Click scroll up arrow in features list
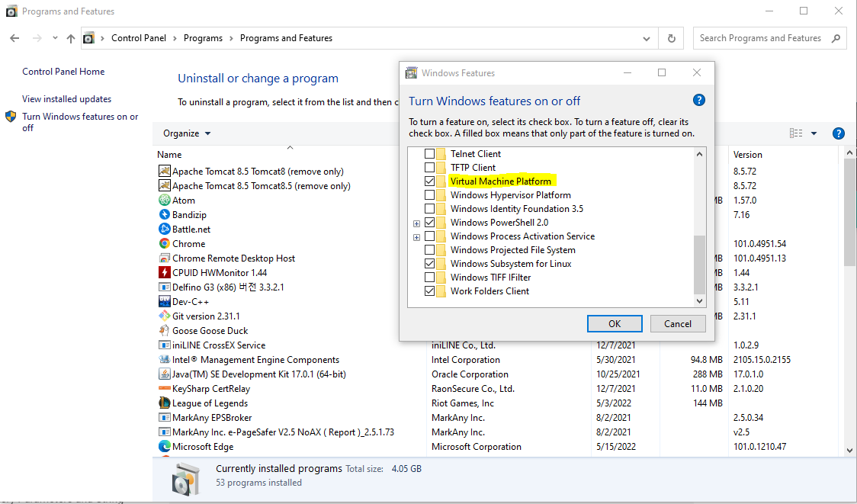The width and height of the screenshot is (857, 504). [699, 154]
